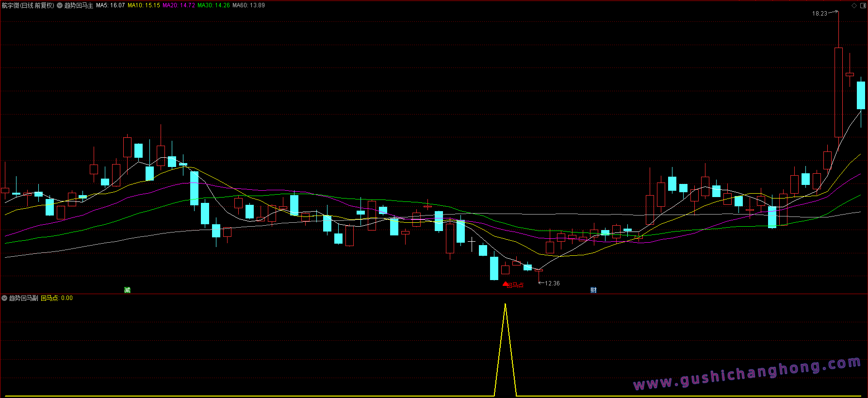Click the 趋势回马主 indicator name

79,5
